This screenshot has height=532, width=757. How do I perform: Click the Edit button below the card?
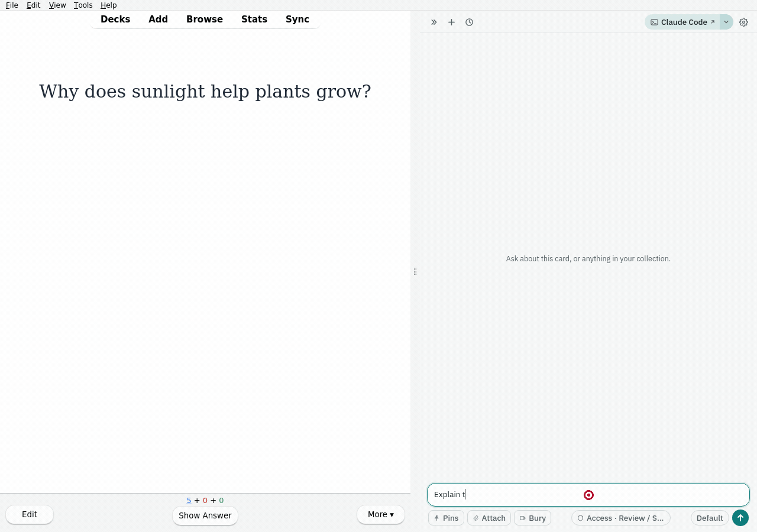(x=30, y=514)
